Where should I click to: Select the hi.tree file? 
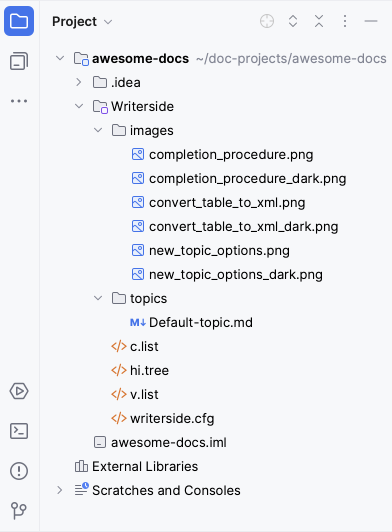[149, 370]
